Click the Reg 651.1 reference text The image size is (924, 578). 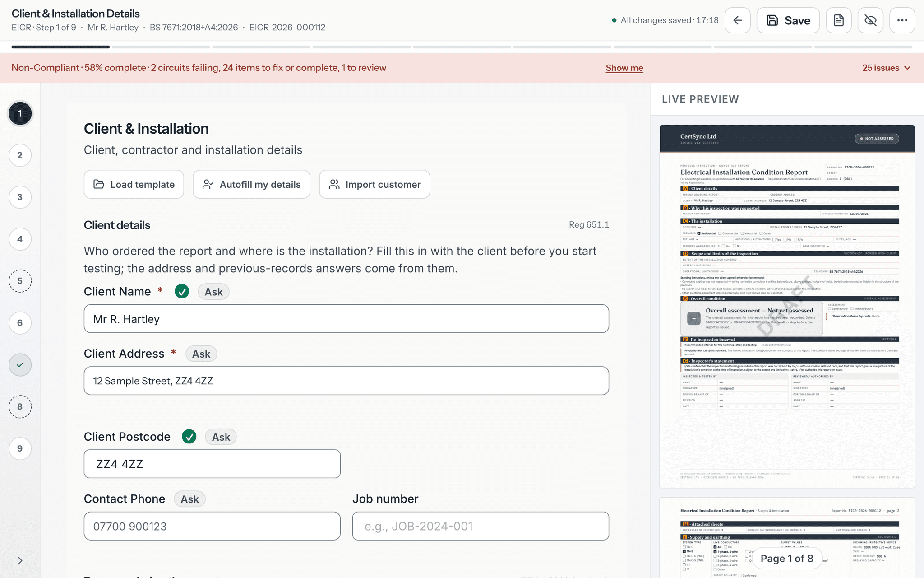(589, 225)
